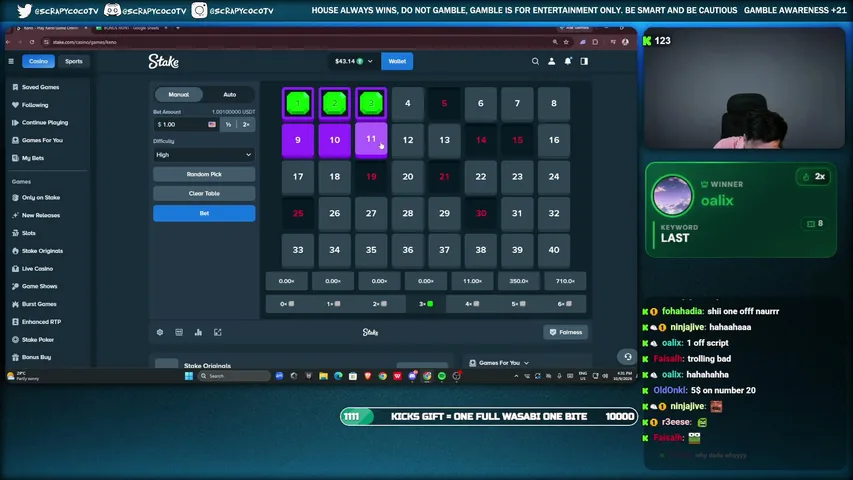The image size is (853, 480).
Task: Click the blue Bet button
Action: [x=204, y=213]
